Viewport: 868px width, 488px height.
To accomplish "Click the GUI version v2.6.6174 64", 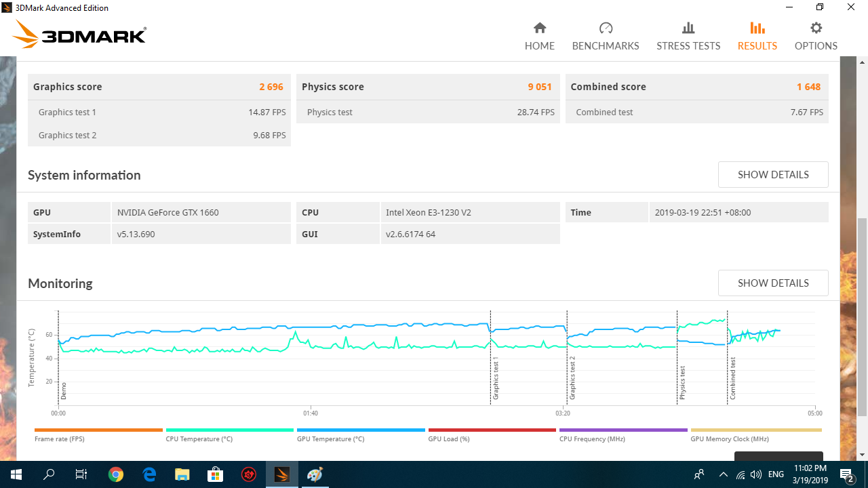I will pos(470,234).
